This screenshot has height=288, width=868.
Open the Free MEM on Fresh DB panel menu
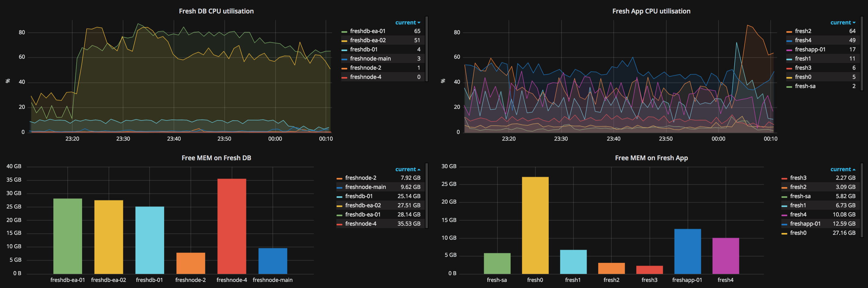pos(216,158)
